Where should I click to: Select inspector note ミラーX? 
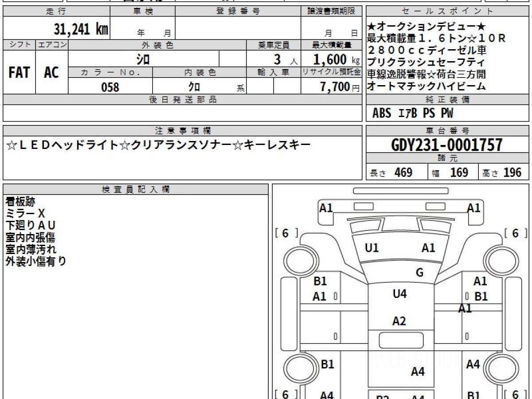26,214
